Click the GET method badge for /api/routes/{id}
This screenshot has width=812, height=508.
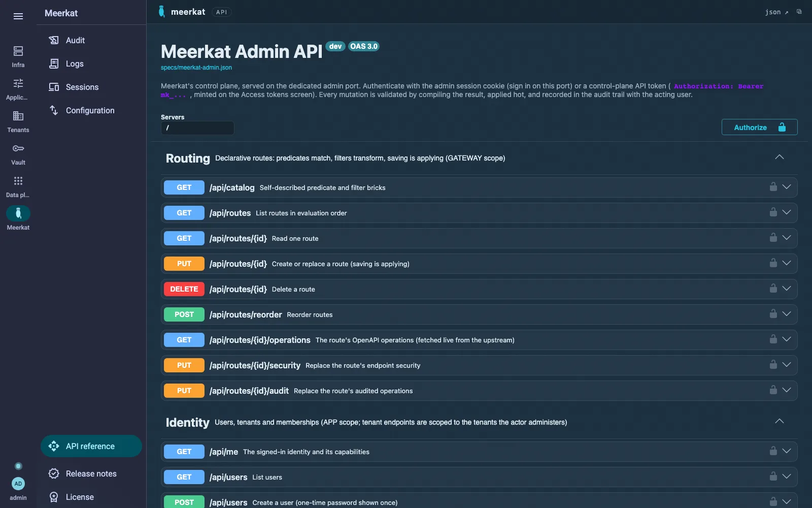tap(184, 238)
